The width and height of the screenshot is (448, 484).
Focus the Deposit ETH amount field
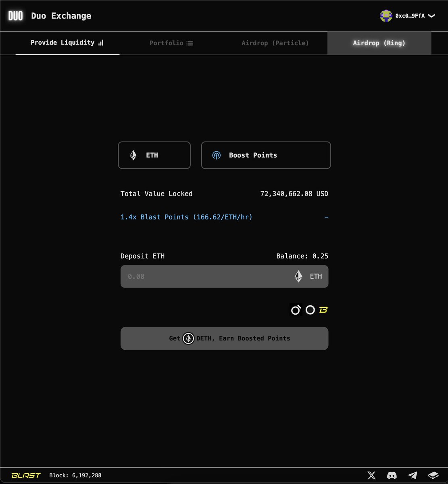pos(224,276)
